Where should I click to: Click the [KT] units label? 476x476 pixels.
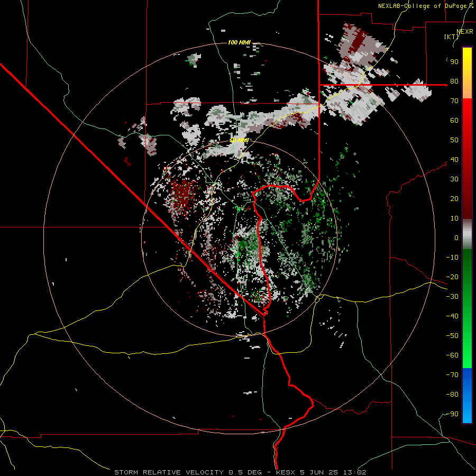pyautogui.click(x=452, y=36)
